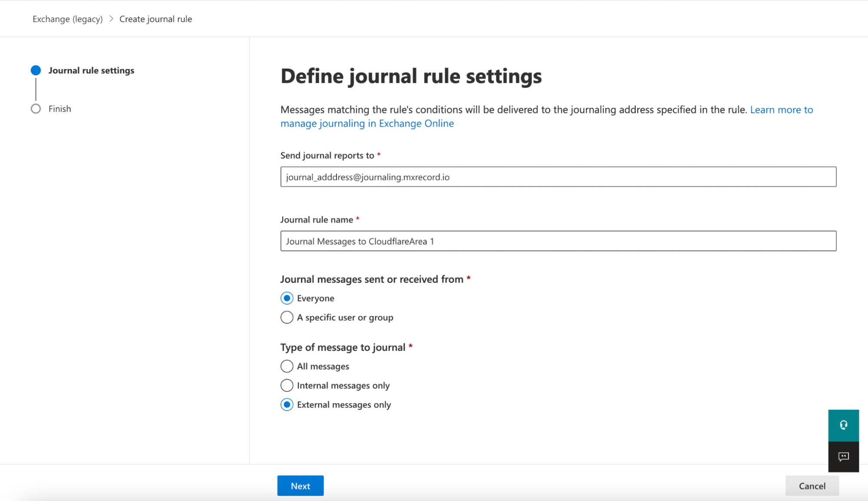Navigate back via 'Exchange (legacy)' breadcrumb

pos(67,19)
